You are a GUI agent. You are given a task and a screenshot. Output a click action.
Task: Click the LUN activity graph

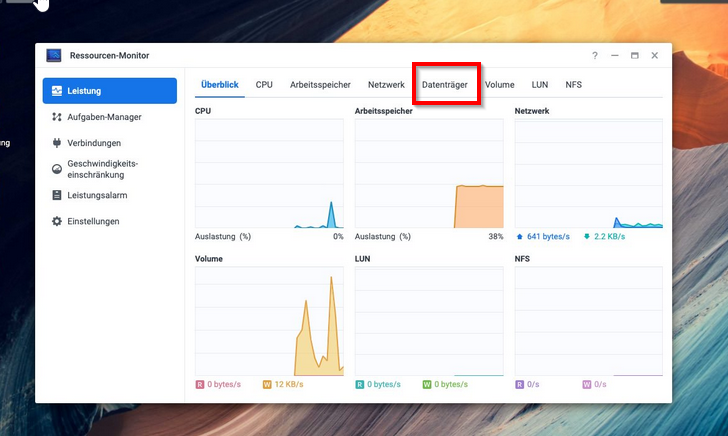tap(429, 321)
